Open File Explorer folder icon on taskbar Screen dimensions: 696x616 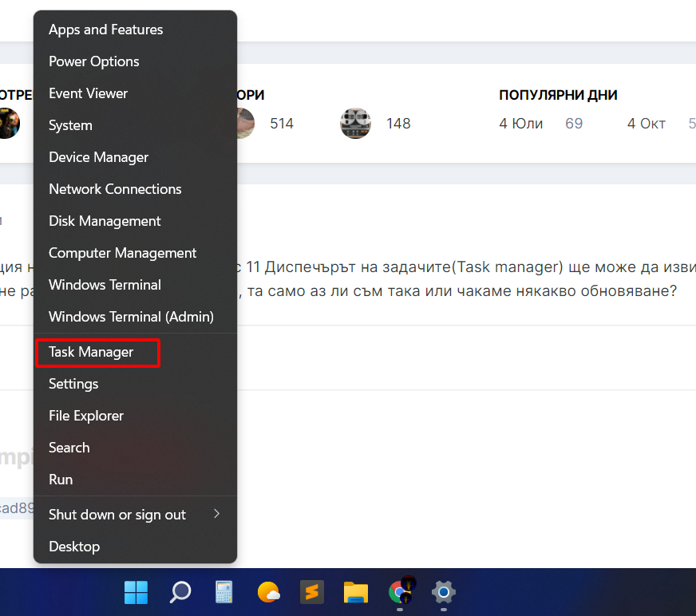[356, 592]
